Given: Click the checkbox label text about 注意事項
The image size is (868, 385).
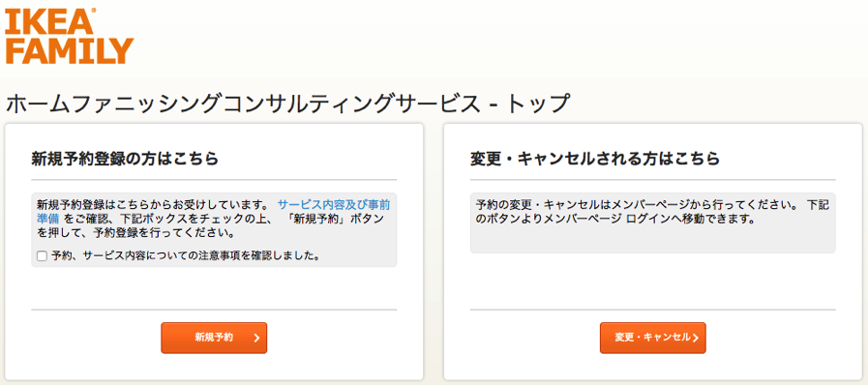Looking at the screenshot, I should pos(185,256).
